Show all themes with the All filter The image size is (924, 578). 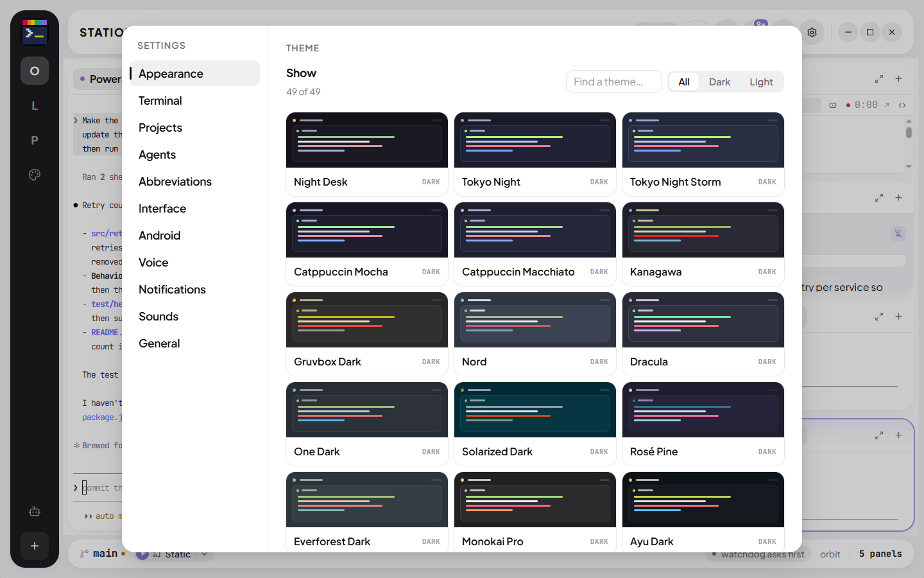[x=684, y=82]
